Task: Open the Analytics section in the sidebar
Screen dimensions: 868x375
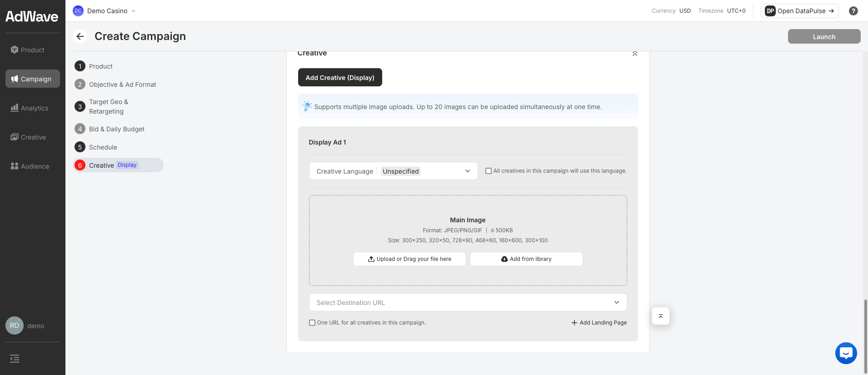Action: pyautogui.click(x=33, y=108)
